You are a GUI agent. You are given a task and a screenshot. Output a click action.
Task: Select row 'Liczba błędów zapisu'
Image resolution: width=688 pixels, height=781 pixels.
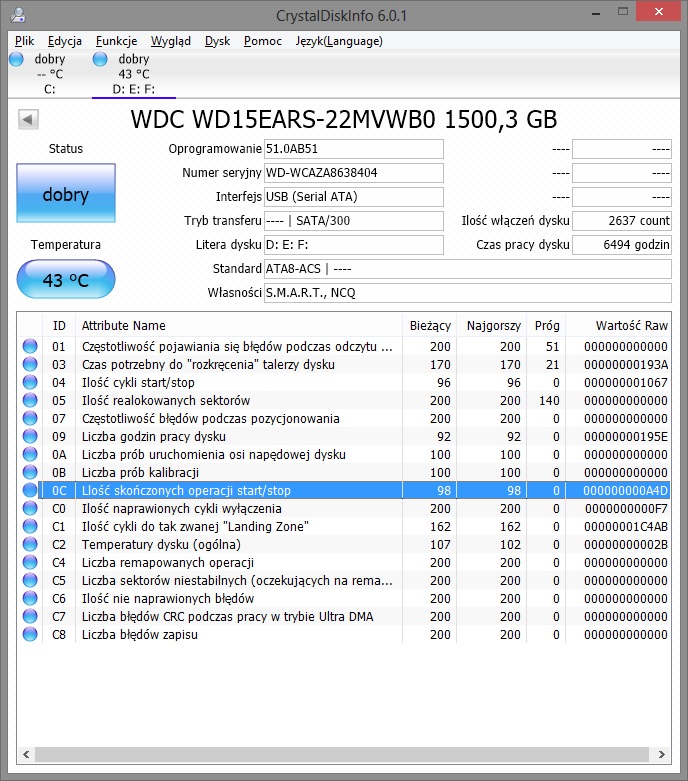(x=344, y=635)
